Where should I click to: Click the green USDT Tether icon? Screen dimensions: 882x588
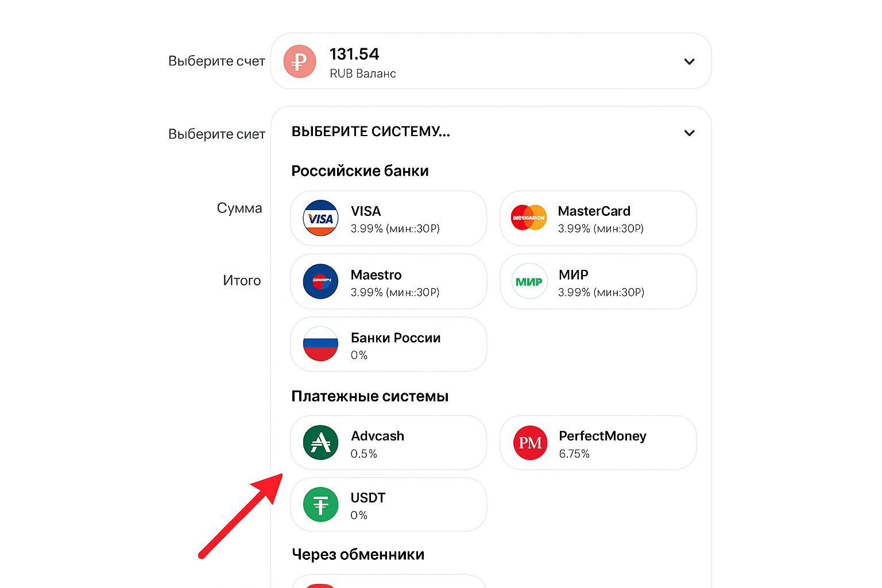(320, 504)
